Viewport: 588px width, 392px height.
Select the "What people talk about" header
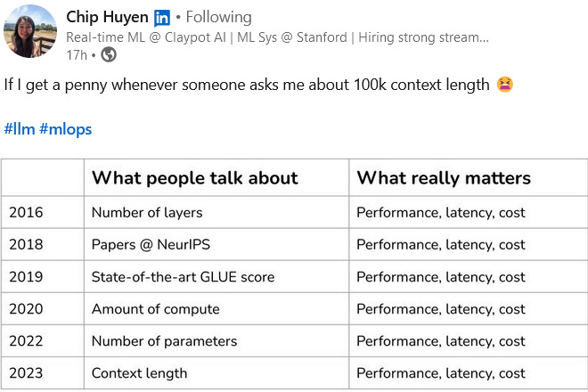[x=195, y=178]
